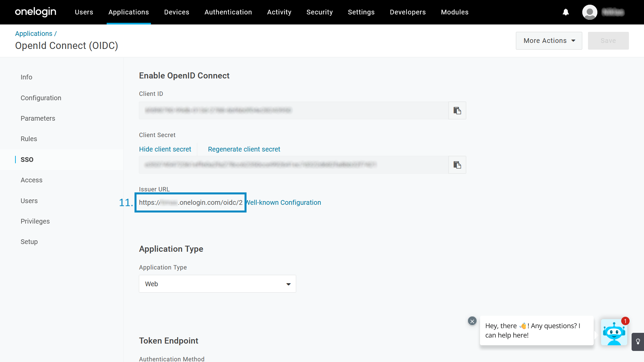644x362 pixels.
Task: Click Regenerate client secret link
Action: pos(244,149)
